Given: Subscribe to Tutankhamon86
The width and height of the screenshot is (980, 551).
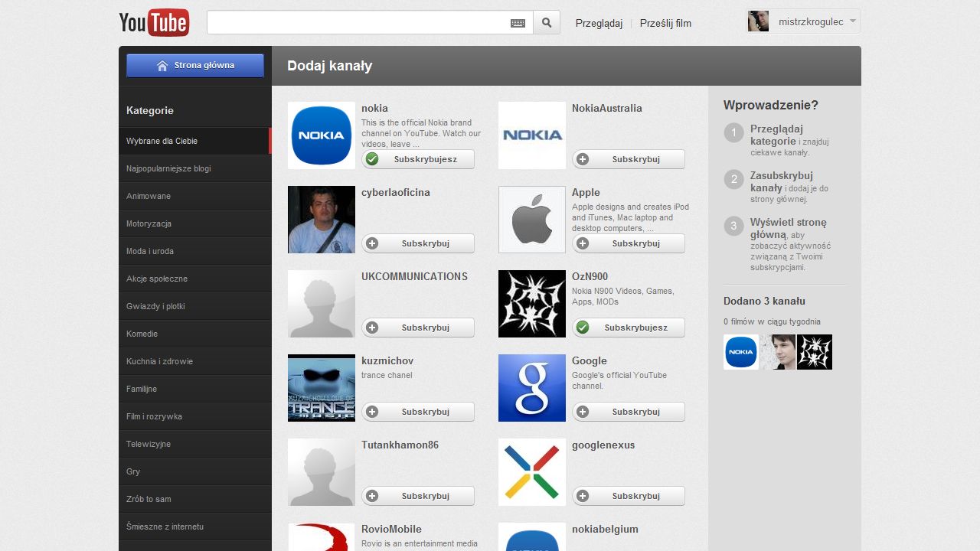Looking at the screenshot, I should (418, 496).
